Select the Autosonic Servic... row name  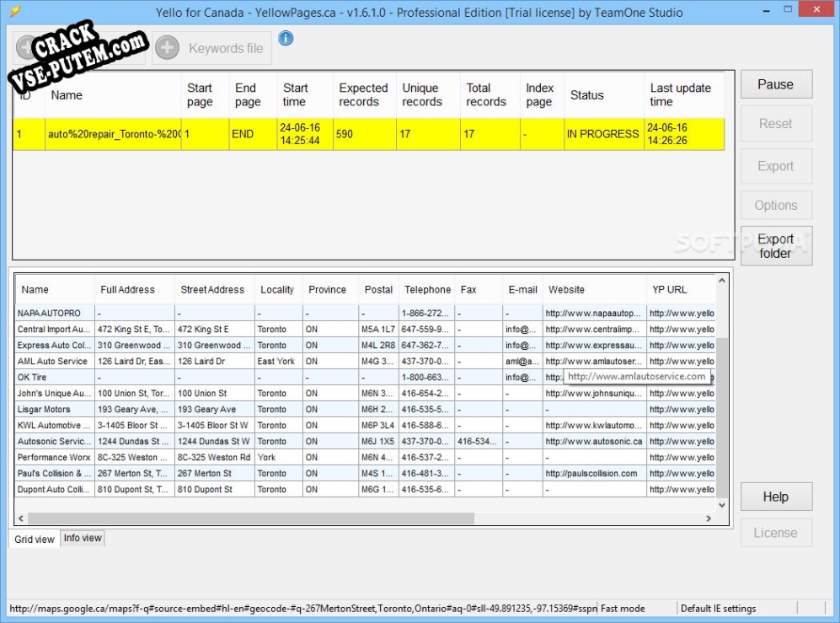[x=54, y=442]
